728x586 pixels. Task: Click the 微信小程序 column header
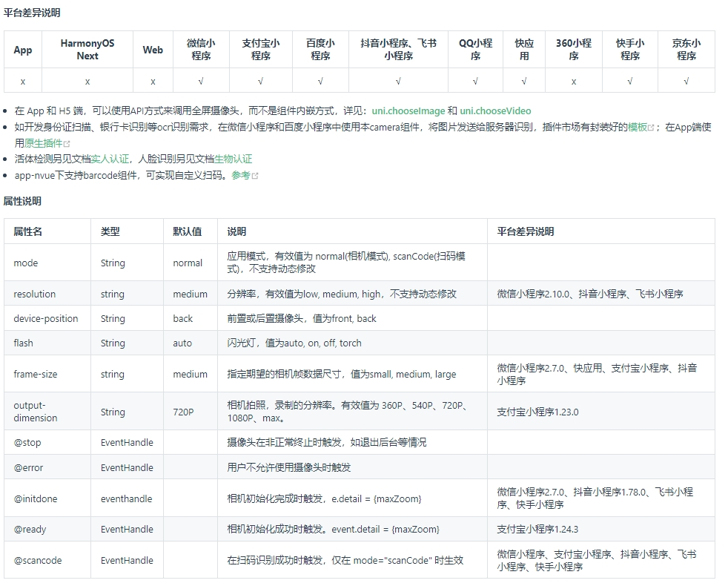pyautogui.click(x=201, y=50)
